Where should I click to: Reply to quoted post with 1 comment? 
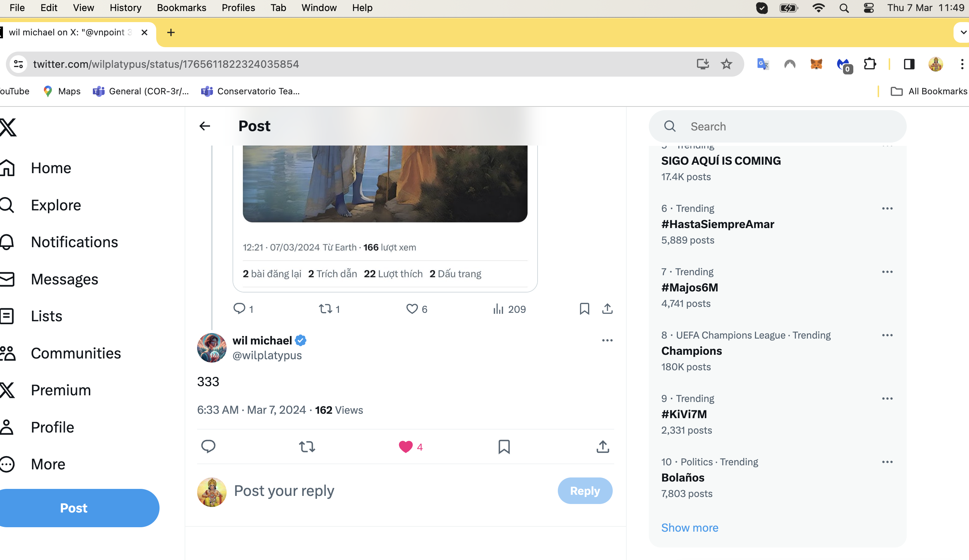coord(243,309)
